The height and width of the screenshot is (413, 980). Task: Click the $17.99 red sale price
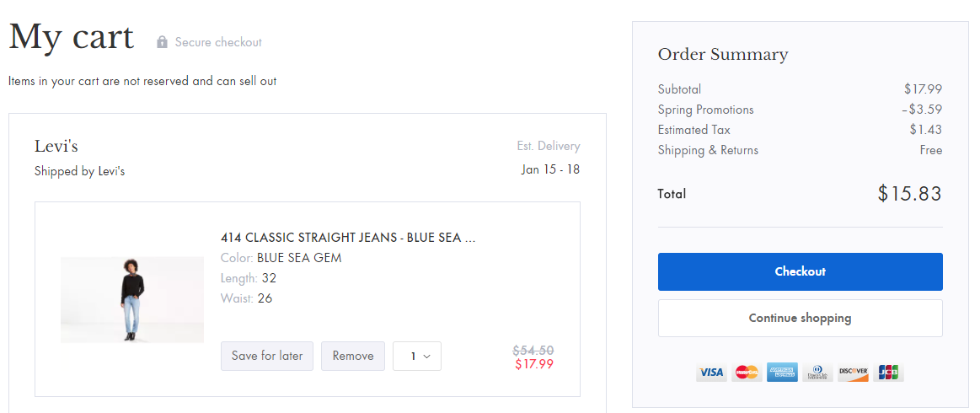click(x=534, y=363)
